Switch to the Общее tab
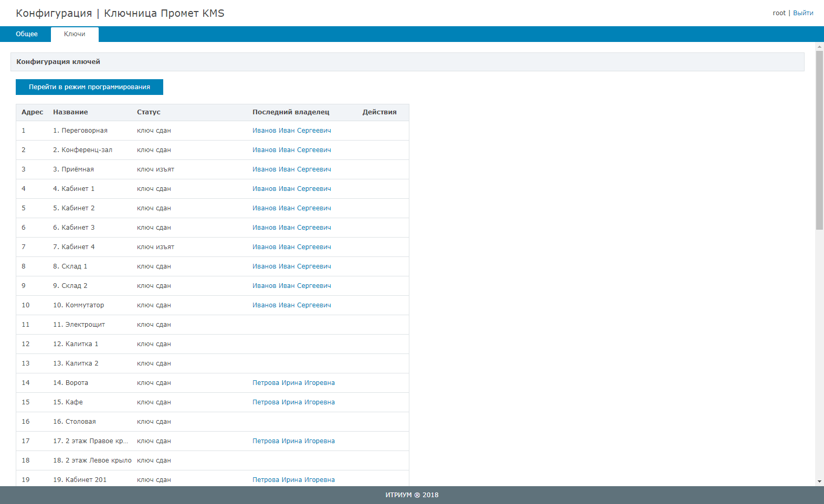Image resolution: width=824 pixels, height=504 pixels. coord(27,34)
